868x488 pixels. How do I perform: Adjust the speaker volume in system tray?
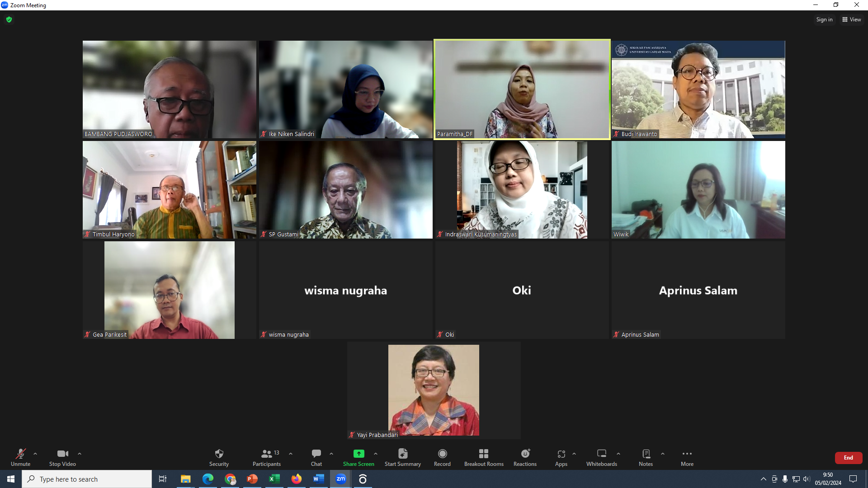point(807,479)
